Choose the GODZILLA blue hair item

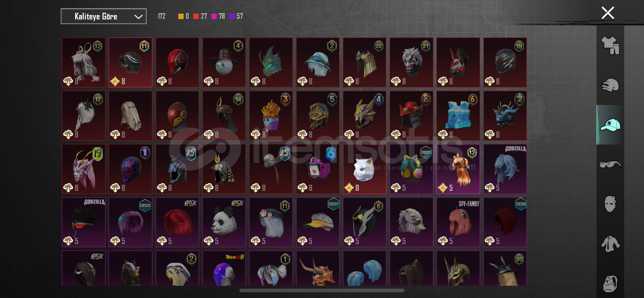click(x=505, y=169)
